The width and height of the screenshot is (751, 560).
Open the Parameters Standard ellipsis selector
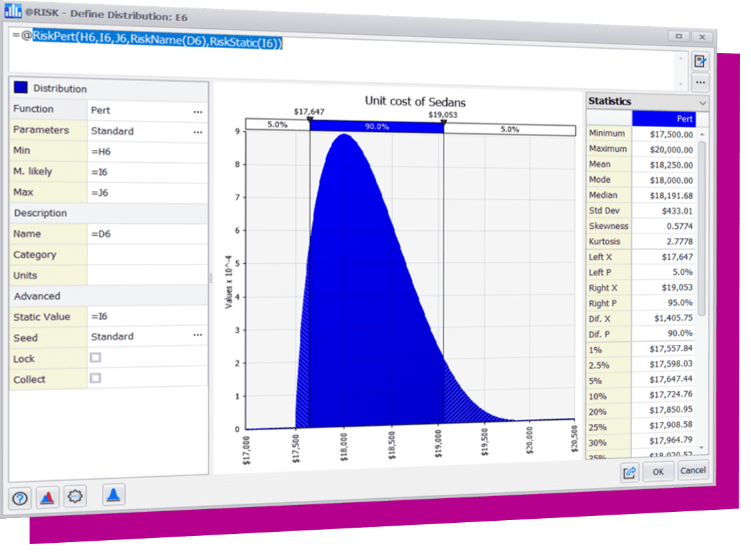coord(198,132)
